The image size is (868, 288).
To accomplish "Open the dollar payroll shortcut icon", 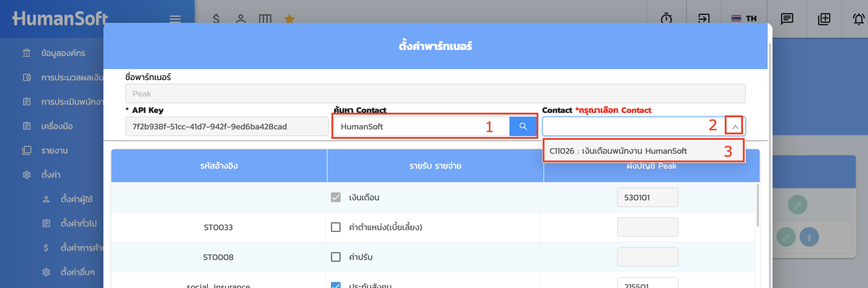I will (x=216, y=19).
